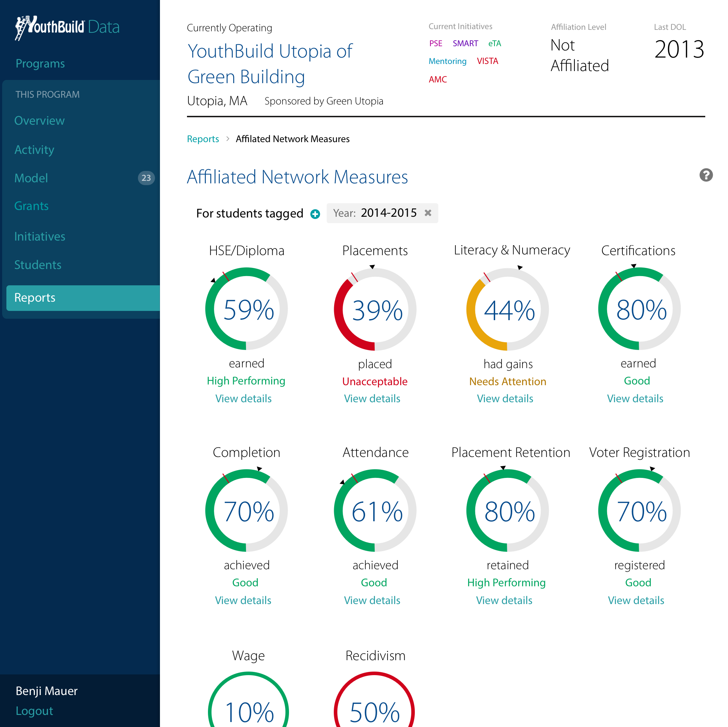The height and width of the screenshot is (727, 728).
Task: Click the Recidivism 50% gauge
Action: (374, 700)
